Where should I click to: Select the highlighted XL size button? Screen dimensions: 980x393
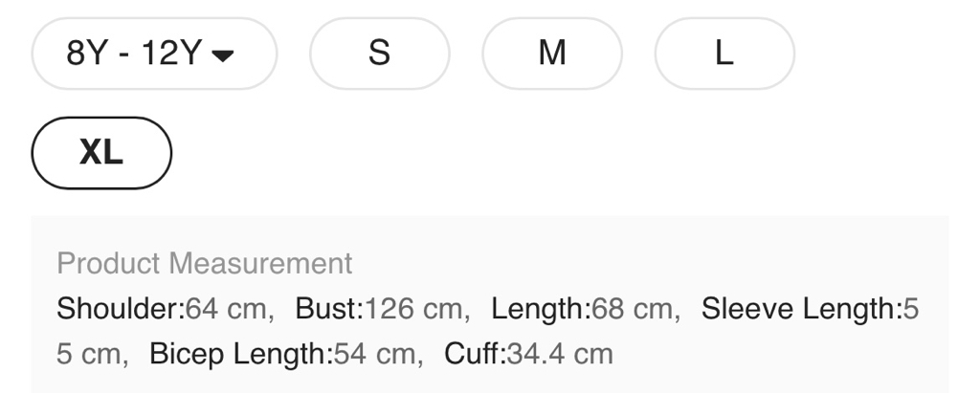tap(101, 152)
